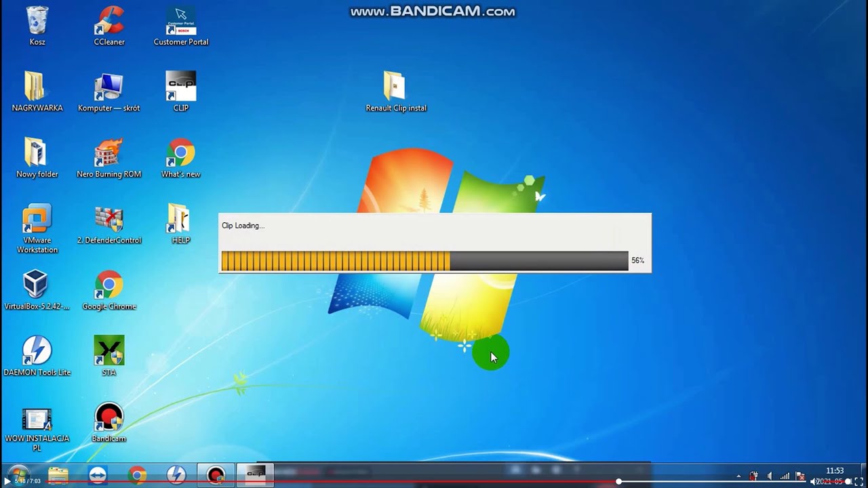The width and height of the screenshot is (868, 488).
Task: Click the 11:53 taskbar clock
Action: click(x=835, y=470)
